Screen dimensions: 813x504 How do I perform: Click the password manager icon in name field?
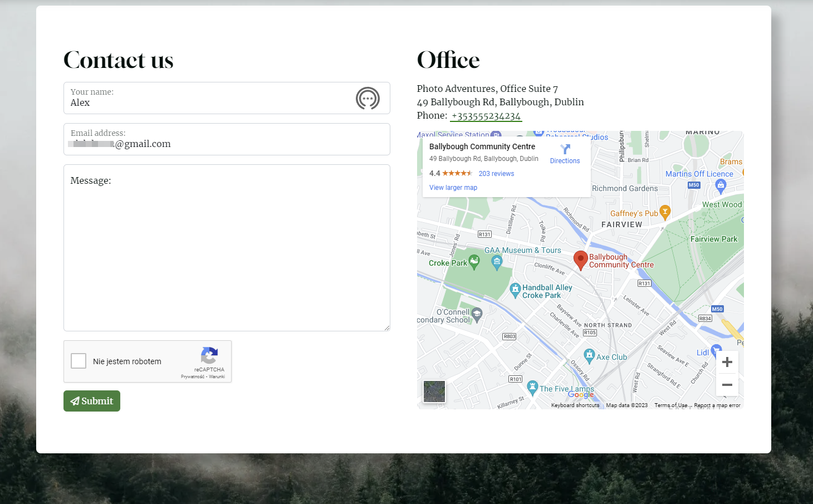coord(368,99)
